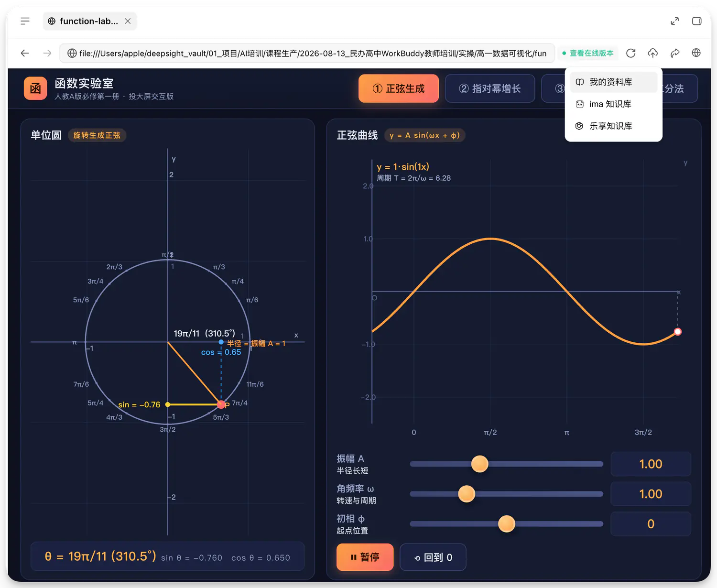The height and width of the screenshot is (588, 717).
Task: Click the 查看在线版本 link
Action: point(588,53)
